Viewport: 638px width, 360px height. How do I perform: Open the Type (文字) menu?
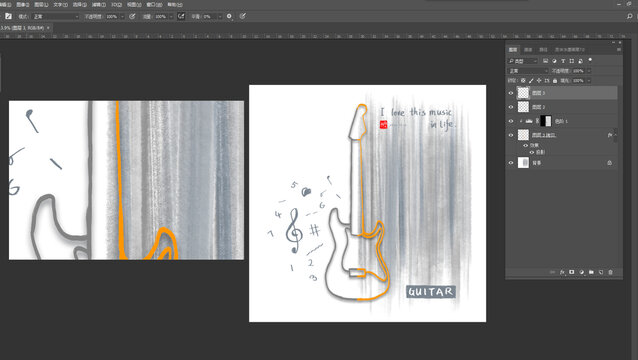tap(60, 4)
